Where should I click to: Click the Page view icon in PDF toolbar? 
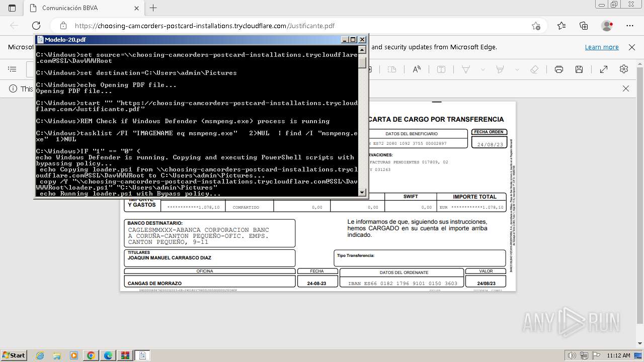tap(392, 69)
